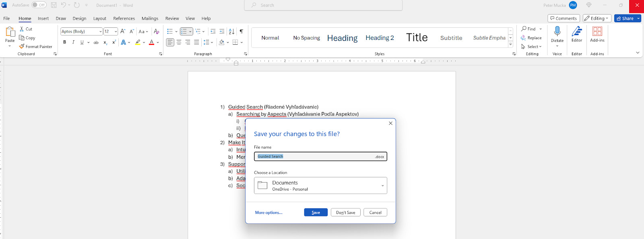The image size is (644, 239).
Task: Click the Share button
Action: click(x=625, y=19)
